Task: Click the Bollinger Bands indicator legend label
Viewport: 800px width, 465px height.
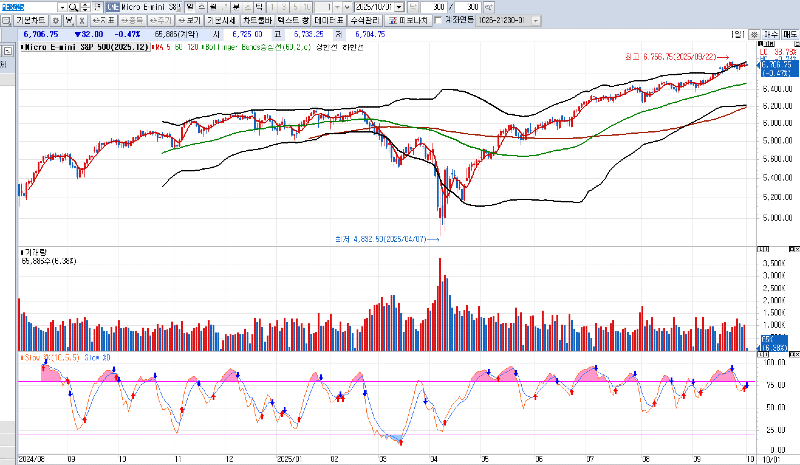Action: 240,47
